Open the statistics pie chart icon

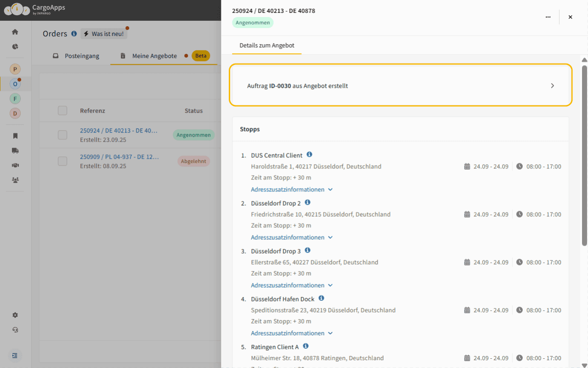tap(15, 46)
